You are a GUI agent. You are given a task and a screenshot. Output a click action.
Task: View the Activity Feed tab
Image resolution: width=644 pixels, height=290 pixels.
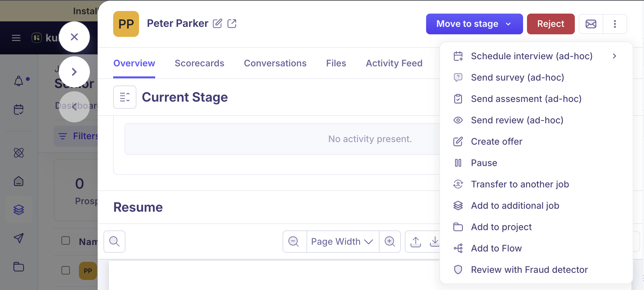(x=394, y=63)
